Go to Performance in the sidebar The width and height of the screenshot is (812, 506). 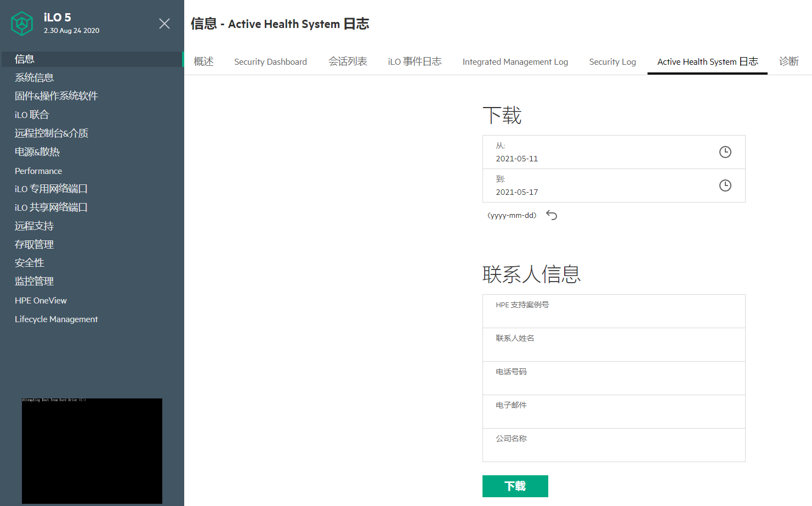[x=38, y=171]
